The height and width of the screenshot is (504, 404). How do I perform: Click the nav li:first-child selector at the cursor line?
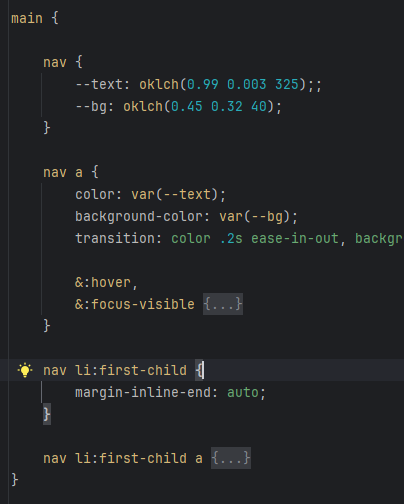(x=115, y=370)
